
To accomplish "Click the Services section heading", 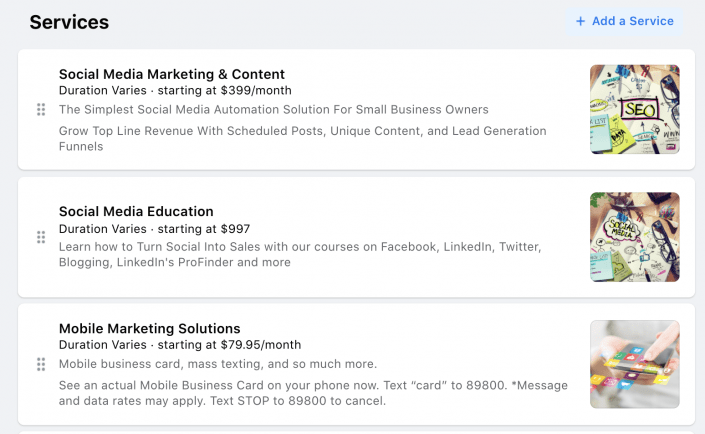I will point(69,22).
